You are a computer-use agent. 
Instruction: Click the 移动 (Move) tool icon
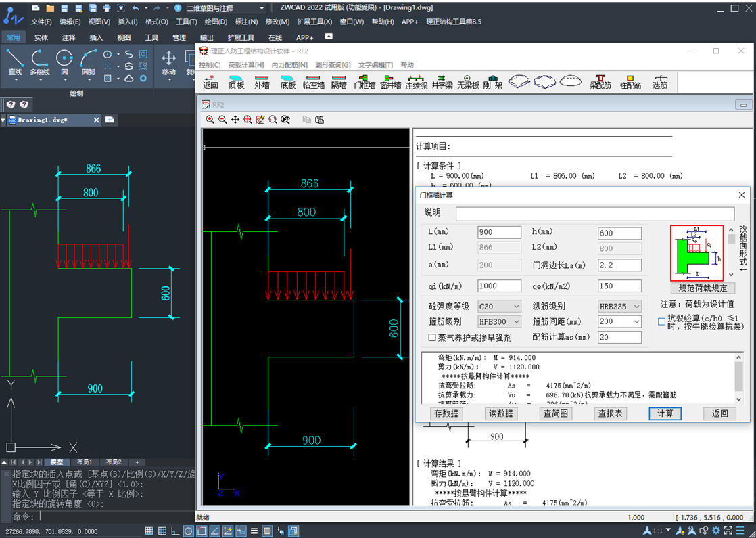(x=169, y=59)
